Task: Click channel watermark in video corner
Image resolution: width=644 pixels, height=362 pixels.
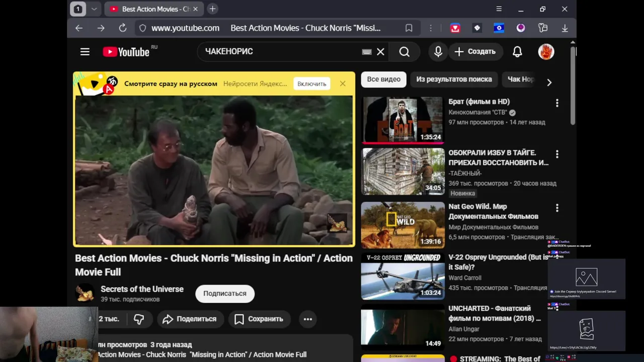Action: 337,223
